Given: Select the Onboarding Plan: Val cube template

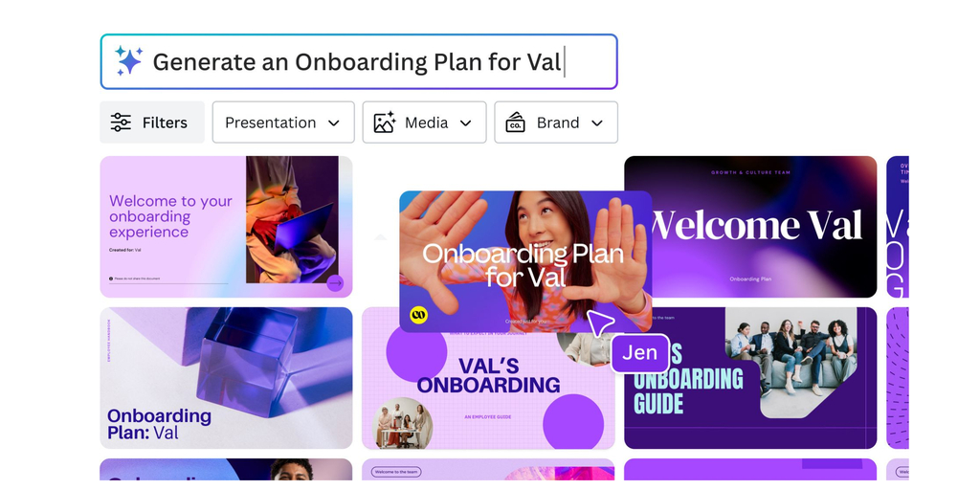Looking at the screenshot, I should pos(226,377).
